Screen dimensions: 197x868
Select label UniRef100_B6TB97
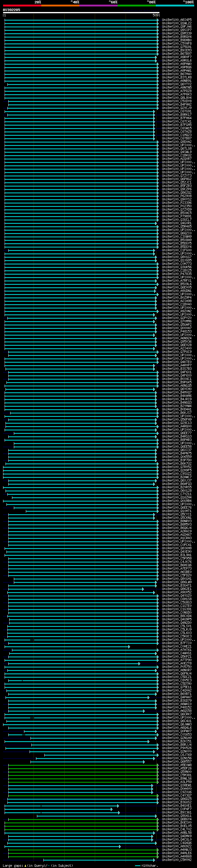pos(177,54)
